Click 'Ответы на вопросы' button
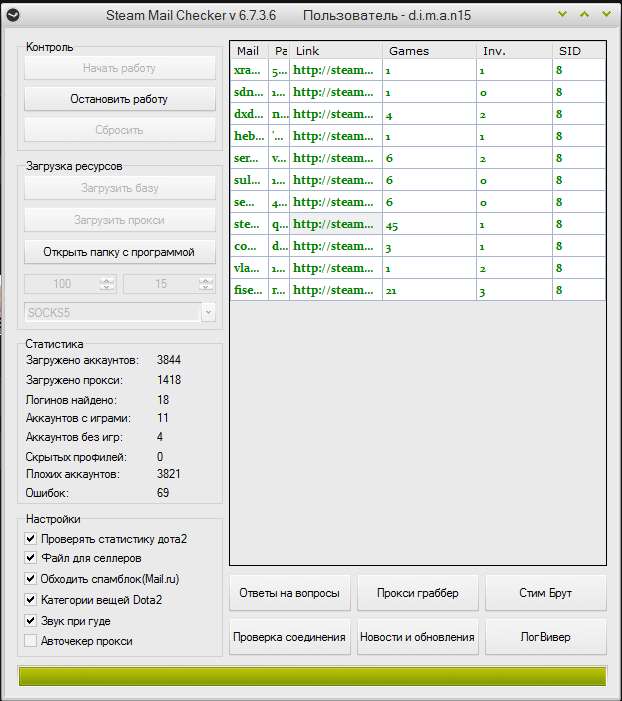Screen dimensions: 622x701 pyautogui.click(x=289, y=593)
